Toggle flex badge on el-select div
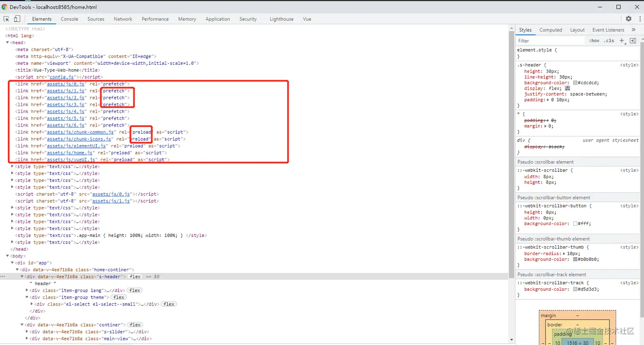This screenshot has height=345, width=644. click(x=169, y=304)
